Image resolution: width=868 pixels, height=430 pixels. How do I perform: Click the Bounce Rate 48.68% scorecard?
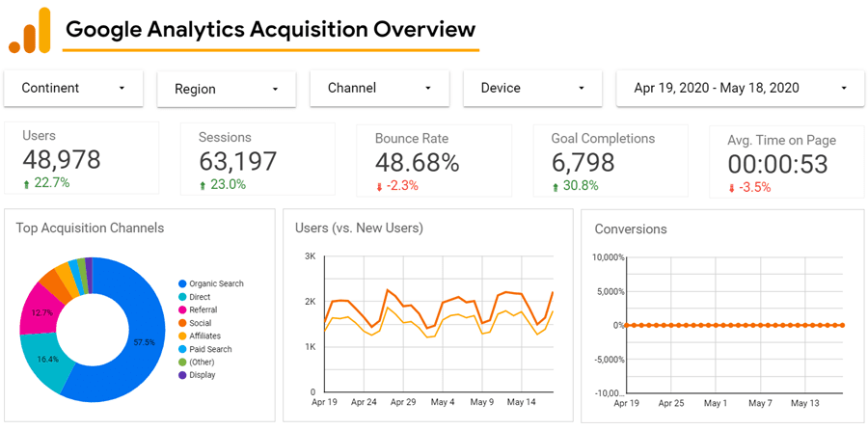[433, 160]
